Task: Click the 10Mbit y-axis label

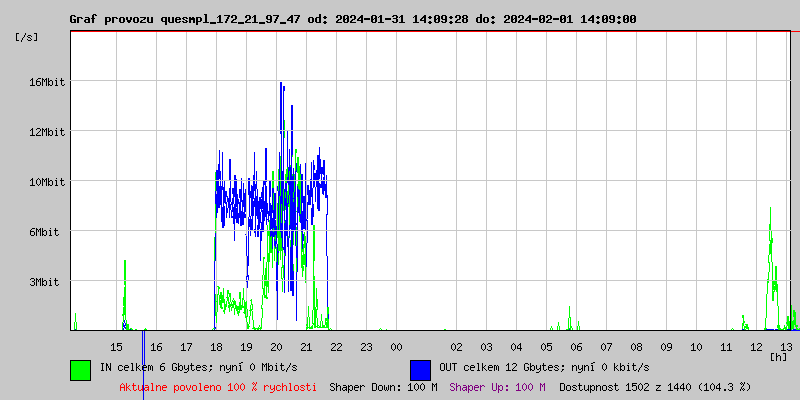Action: [x=46, y=182]
